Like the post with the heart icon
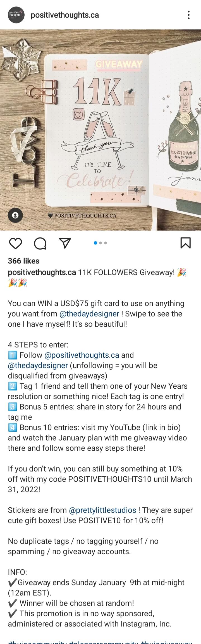Image resolution: width=201 pixels, height=644 pixels. pyautogui.click(x=15, y=243)
